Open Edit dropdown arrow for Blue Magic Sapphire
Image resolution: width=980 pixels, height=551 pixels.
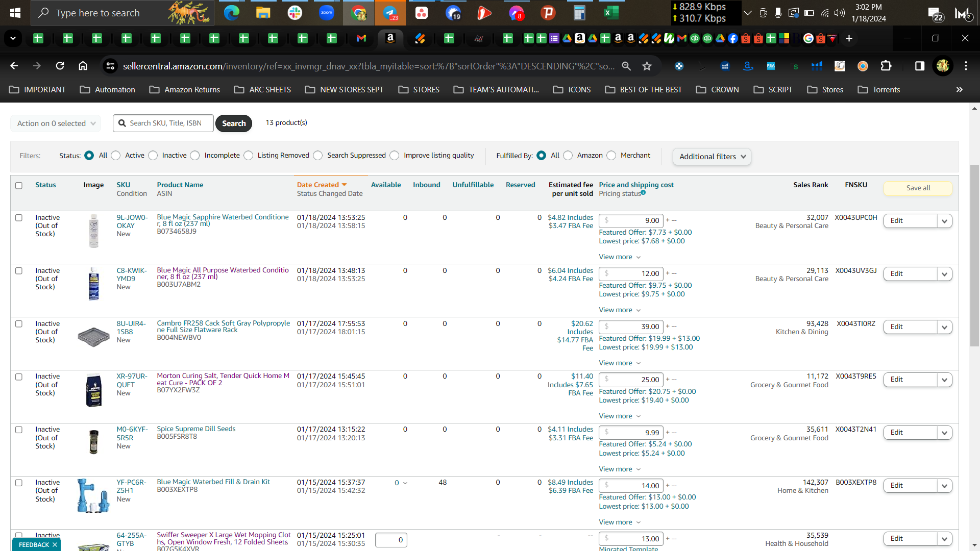[945, 221]
